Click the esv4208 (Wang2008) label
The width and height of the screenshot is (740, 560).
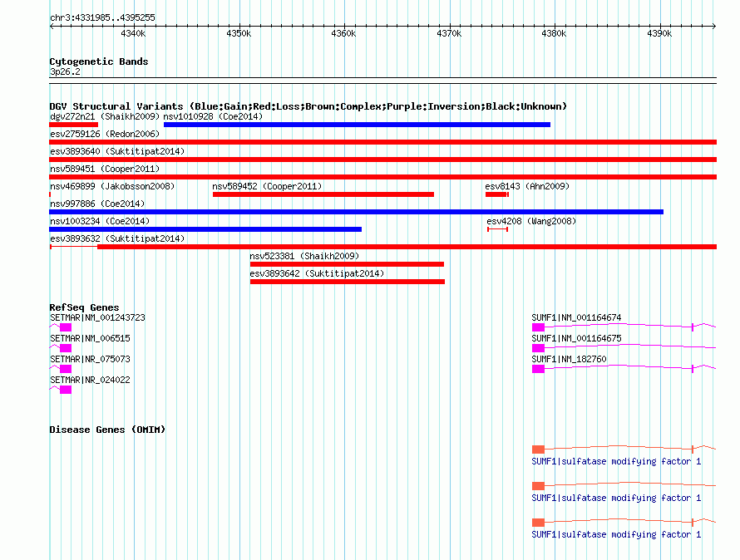(x=531, y=221)
